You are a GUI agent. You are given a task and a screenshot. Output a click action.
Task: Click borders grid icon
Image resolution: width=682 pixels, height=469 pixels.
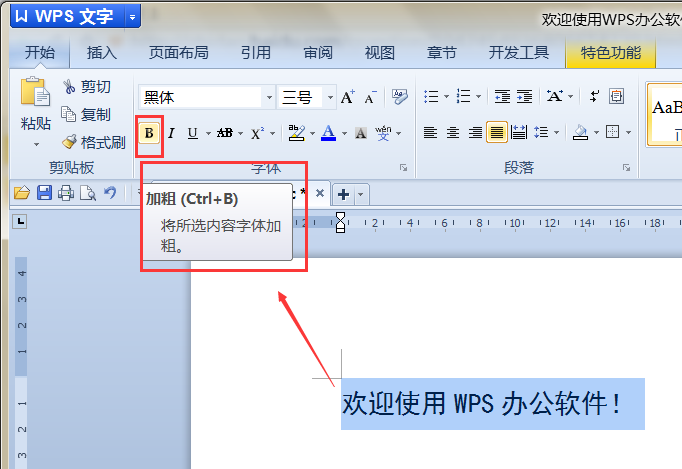point(612,132)
